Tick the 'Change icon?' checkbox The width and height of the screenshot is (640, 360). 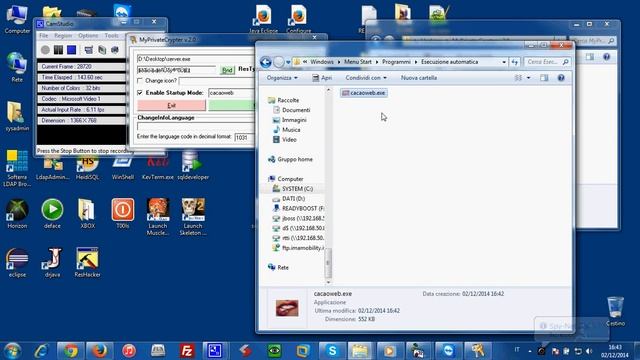[140, 81]
